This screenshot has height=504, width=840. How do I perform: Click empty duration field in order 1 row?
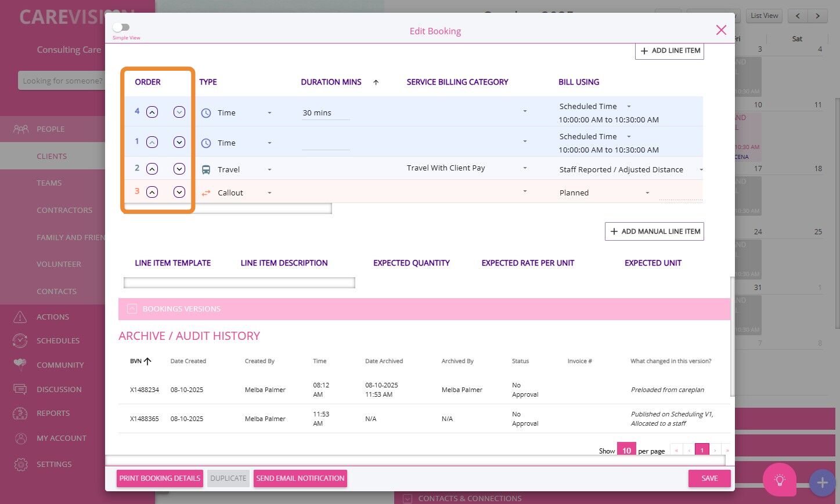(x=326, y=143)
